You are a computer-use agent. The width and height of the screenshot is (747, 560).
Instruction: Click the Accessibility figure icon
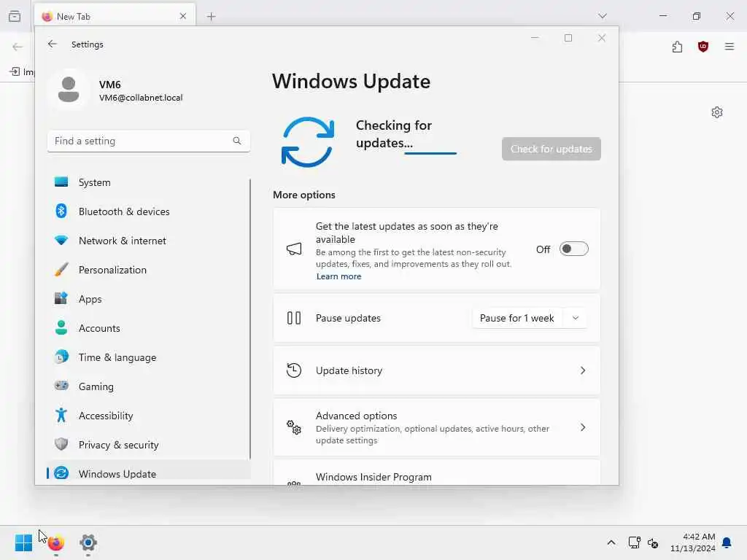click(x=61, y=415)
